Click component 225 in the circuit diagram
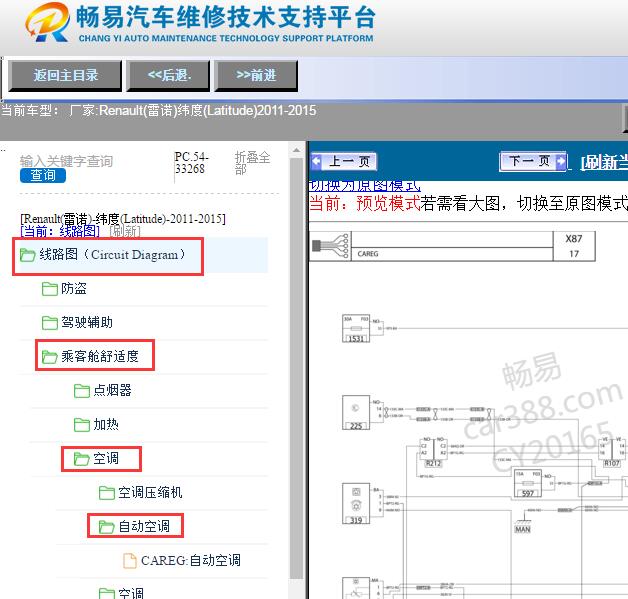The width and height of the screenshot is (628, 599). pos(356,413)
